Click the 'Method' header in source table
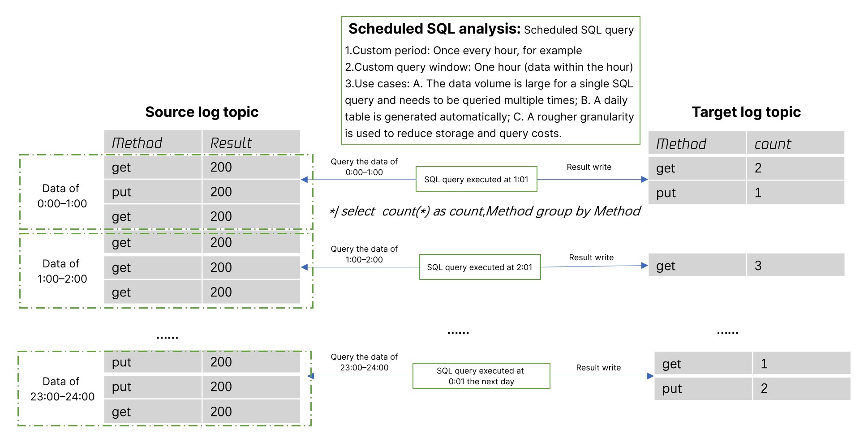 (x=137, y=143)
